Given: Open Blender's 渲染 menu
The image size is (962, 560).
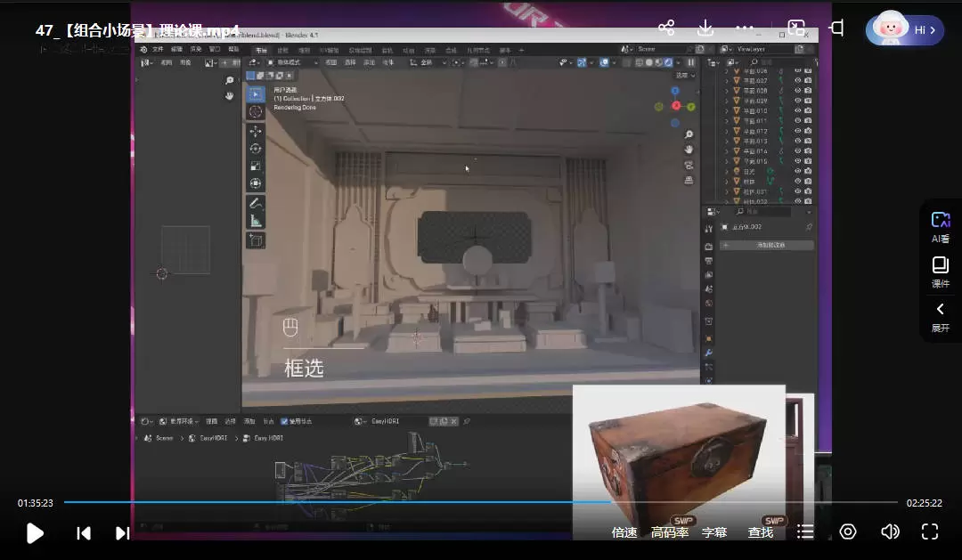Looking at the screenshot, I should pos(196,49).
